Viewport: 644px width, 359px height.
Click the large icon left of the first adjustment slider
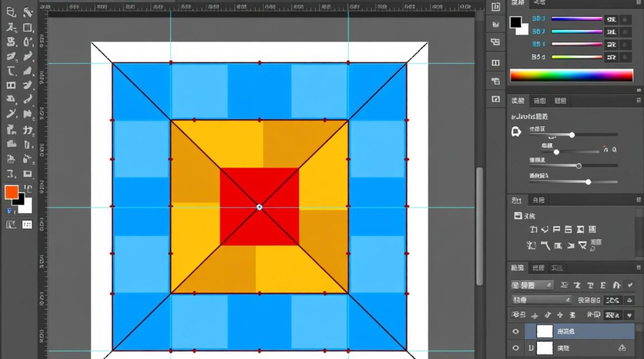(516, 132)
